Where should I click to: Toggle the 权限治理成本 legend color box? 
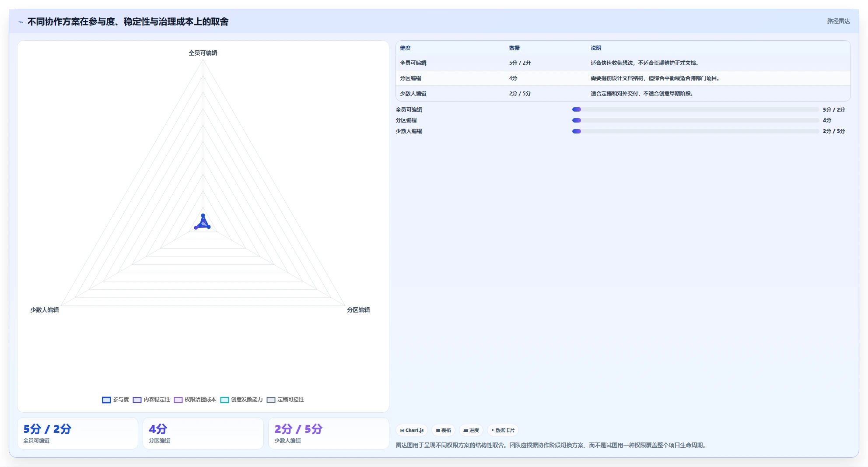click(x=178, y=400)
